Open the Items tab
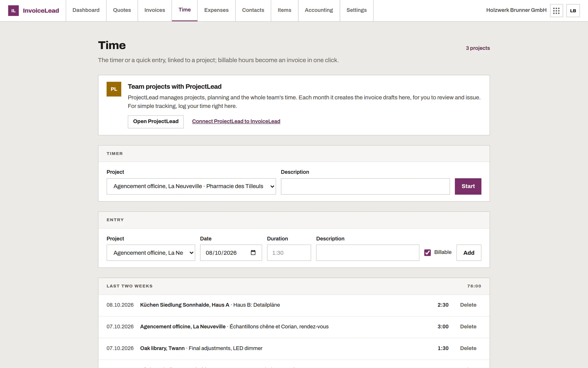 click(x=285, y=10)
